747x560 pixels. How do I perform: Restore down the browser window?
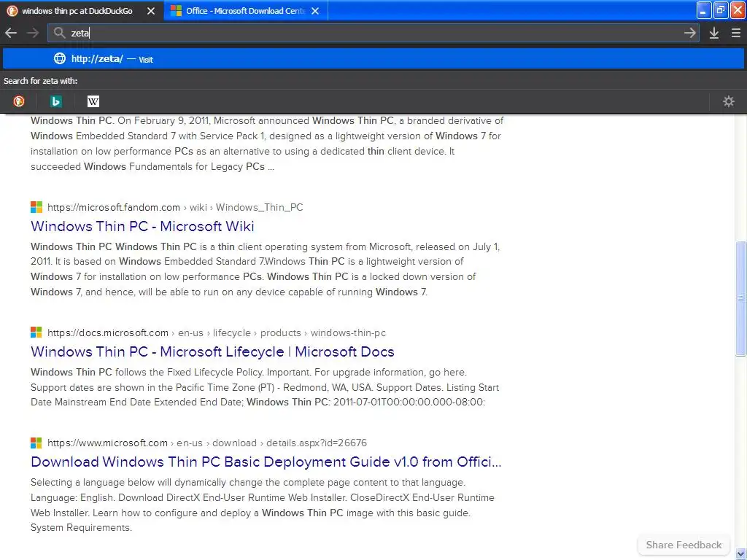point(720,10)
